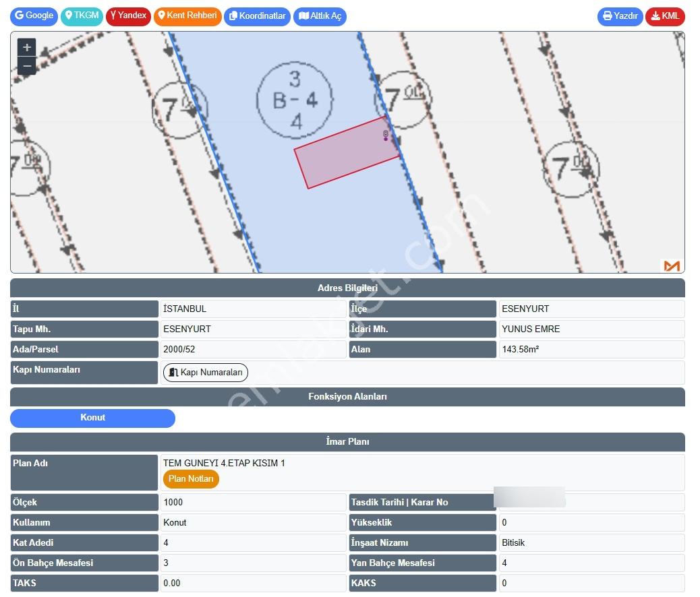Zoom out with the map minus icon
Viewport: 700px width, 597px height.
(x=27, y=65)
